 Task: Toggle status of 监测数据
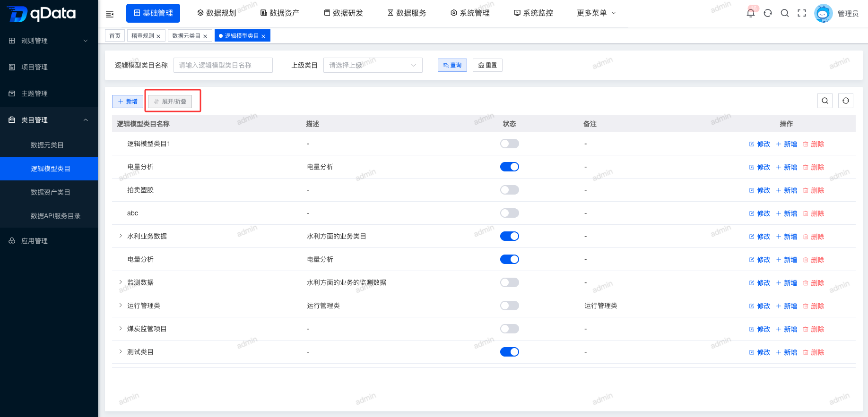(x=510, y=282)
